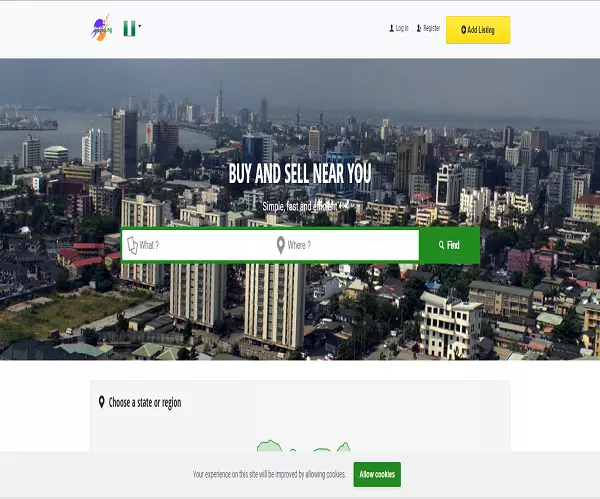Click the site logo in the header
The height and width of the screenshot is (499, 600).
coord(101,28)
